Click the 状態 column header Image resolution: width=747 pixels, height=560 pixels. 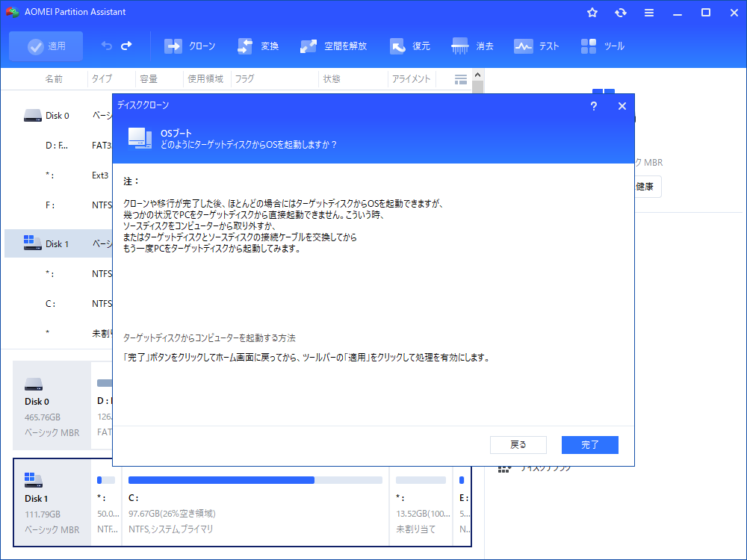pyautogui.click(x=332, y=79)
